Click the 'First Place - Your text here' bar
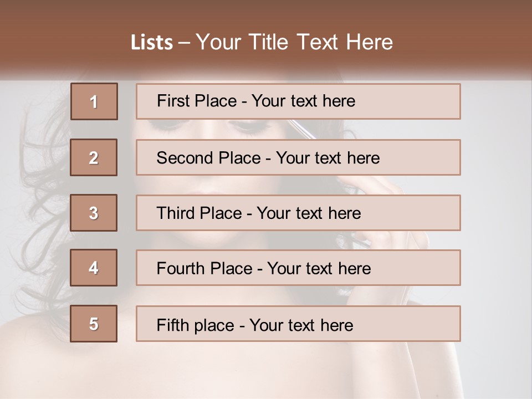The image size is (532, 399). click(x=298, y=101)
